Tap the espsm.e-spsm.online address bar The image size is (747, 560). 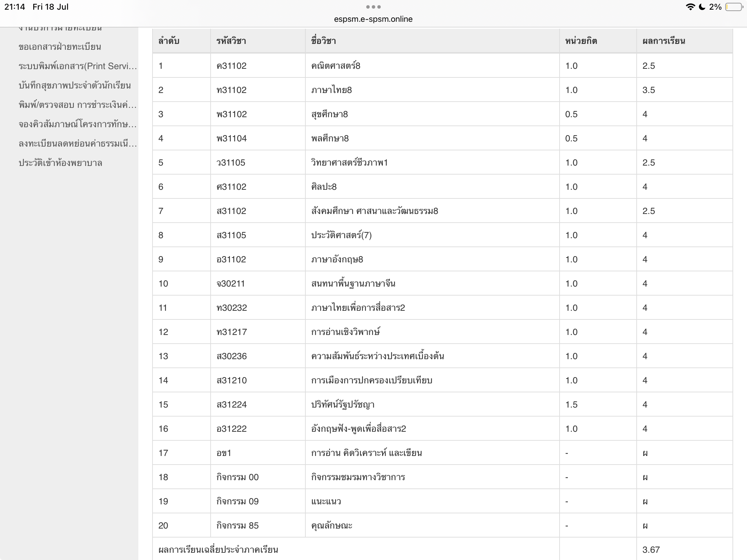click(373, 19)
